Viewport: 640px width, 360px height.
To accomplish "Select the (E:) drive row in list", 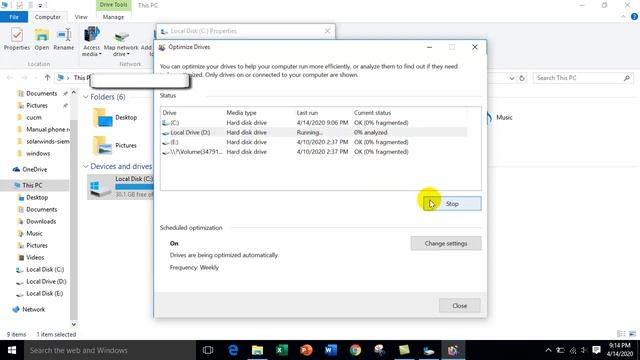I will click(x=314, y=142).
